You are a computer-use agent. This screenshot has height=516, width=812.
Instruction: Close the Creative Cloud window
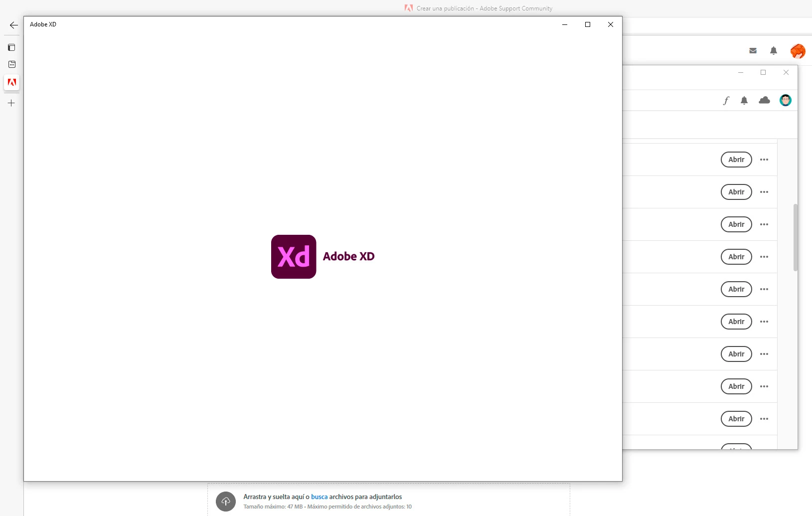point(786,72)
